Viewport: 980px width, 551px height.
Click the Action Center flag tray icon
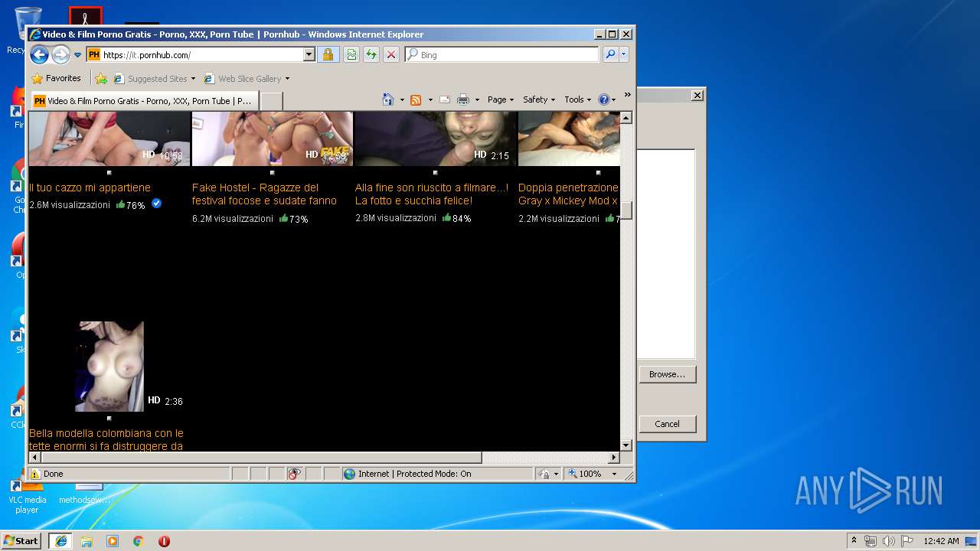[906, 541]
